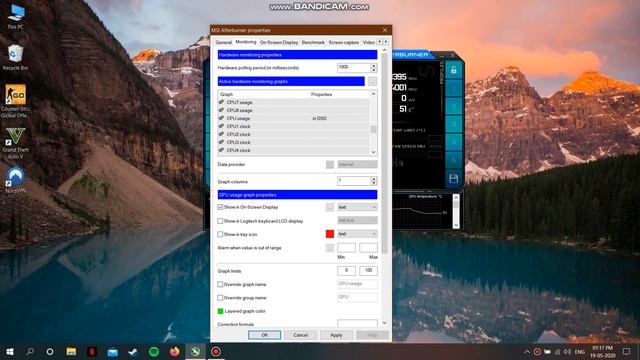The height and width of the screenshot is (360, 640).
Task: Uncheck Show in On-Screen Display
Action: point(220,207)
